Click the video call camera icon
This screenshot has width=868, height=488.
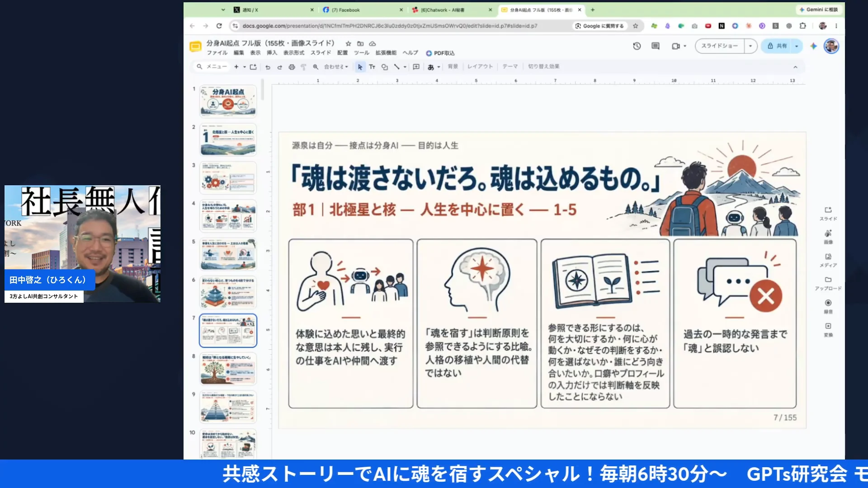(x=676, y=46)
